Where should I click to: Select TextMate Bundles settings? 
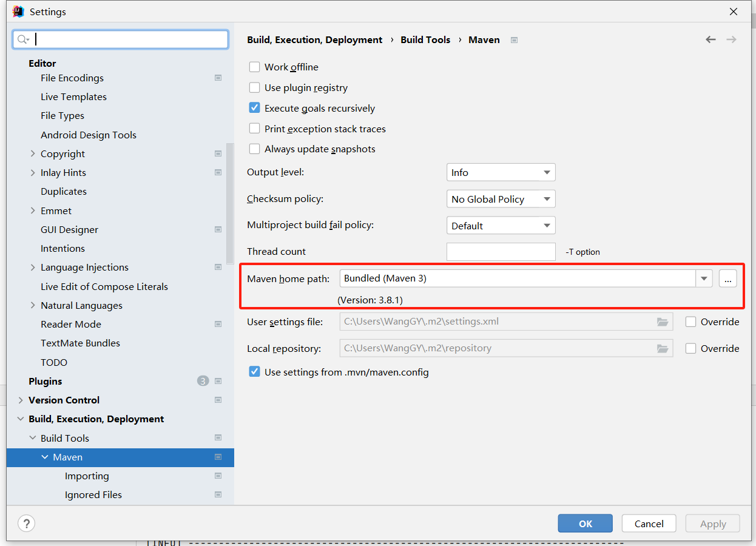(80, 343)
